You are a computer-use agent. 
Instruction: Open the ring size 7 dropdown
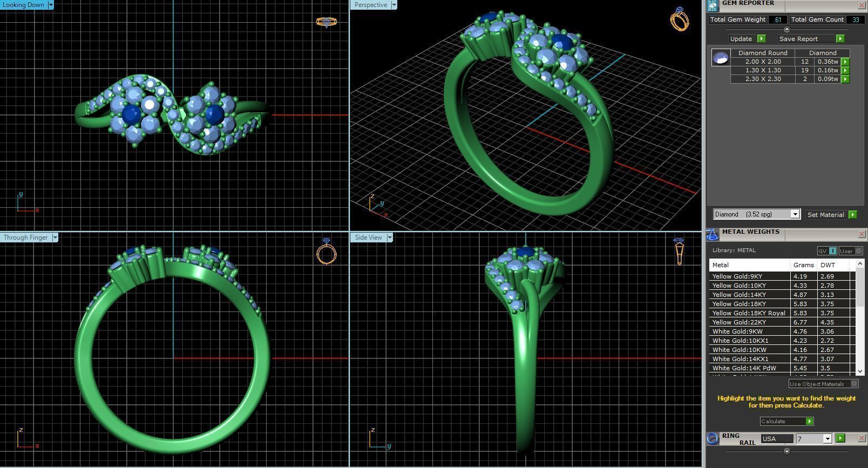click(827, 439)
